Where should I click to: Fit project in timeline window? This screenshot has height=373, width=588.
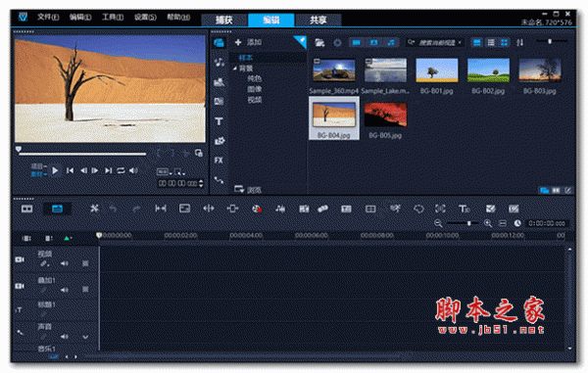(503, 223)
